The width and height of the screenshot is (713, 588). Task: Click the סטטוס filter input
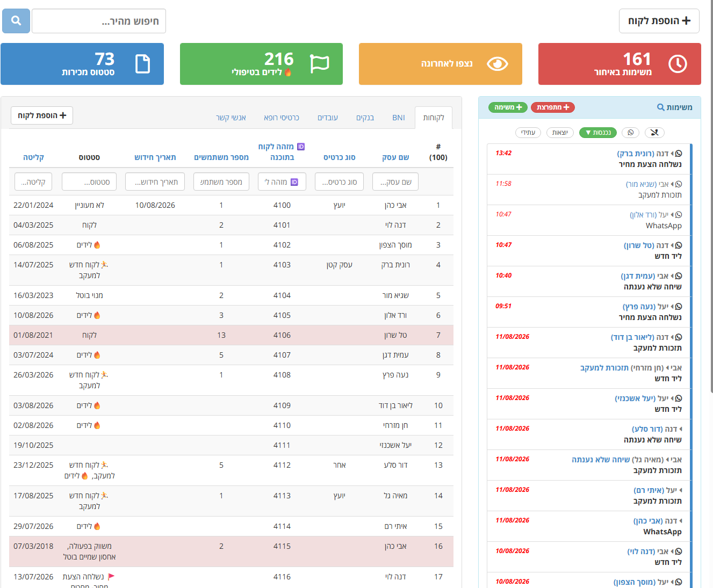click(x=89, y=182)
